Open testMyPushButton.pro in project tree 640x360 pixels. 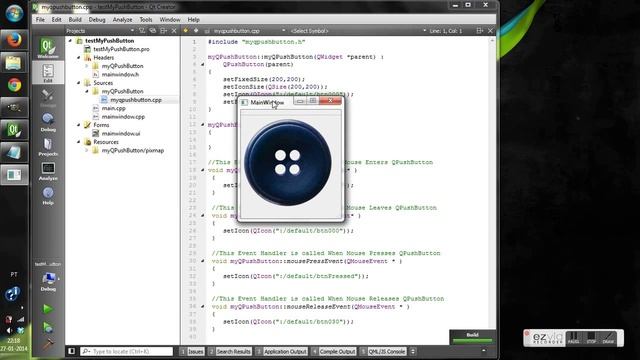click(121, 49)
